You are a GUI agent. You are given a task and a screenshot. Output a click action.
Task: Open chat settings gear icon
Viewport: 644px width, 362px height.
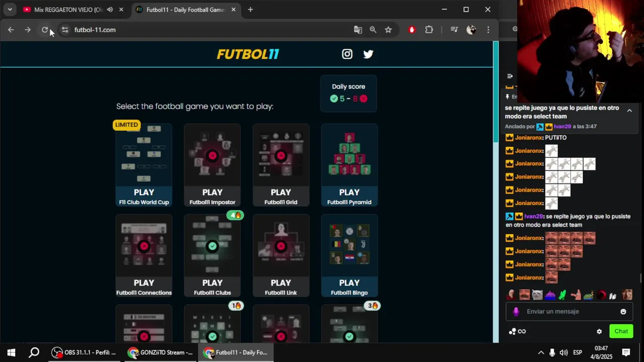599,331
